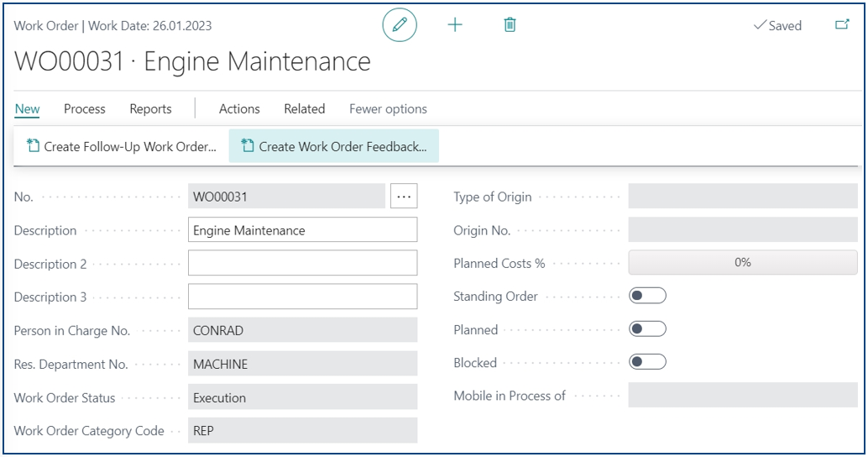Image resolution: width=868 pixels, height=457 pixels.
Task: Open the Actions menu
Action: [239, 108]
